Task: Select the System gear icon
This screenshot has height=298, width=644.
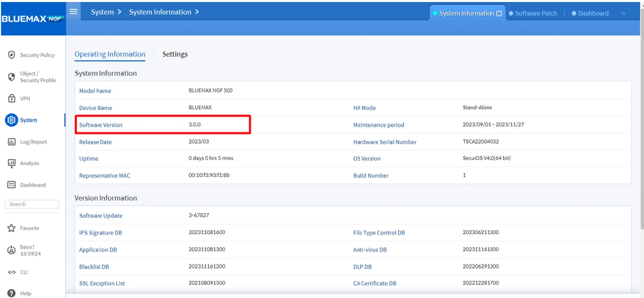Action: [x=11, y=120]
